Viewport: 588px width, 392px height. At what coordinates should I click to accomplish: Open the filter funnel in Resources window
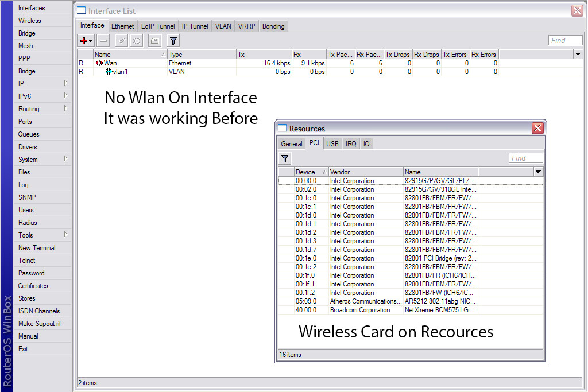pos(285,158)
